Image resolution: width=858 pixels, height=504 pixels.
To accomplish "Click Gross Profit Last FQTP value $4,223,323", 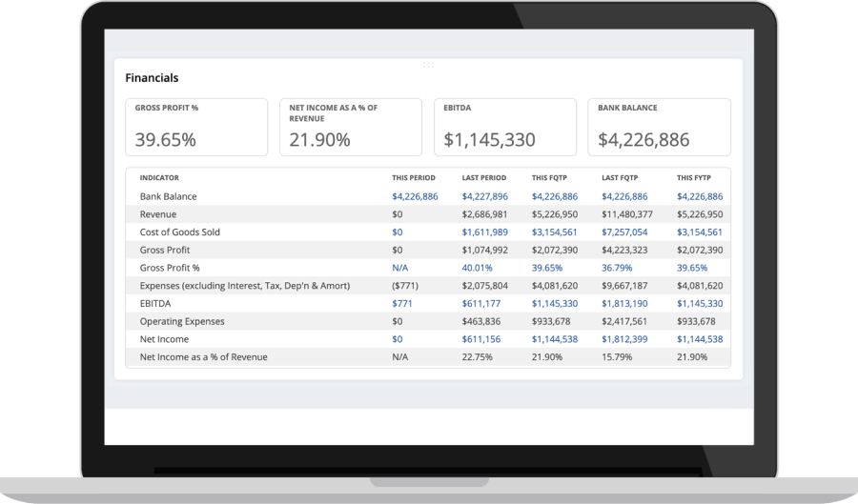I will (624, 250).
